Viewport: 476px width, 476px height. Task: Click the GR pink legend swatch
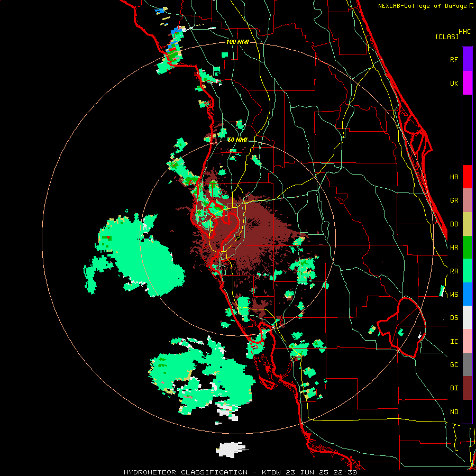point(467,200)
